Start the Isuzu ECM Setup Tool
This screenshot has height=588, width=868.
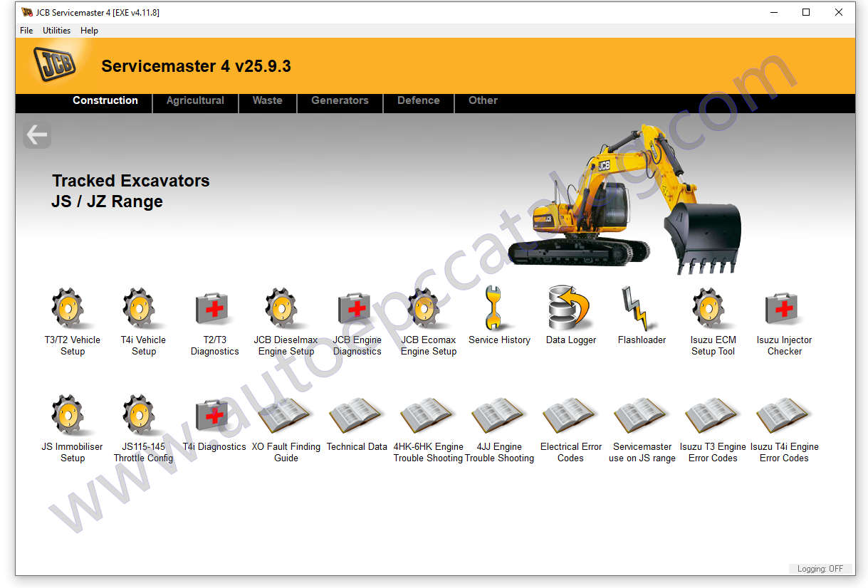click(712, 309)
